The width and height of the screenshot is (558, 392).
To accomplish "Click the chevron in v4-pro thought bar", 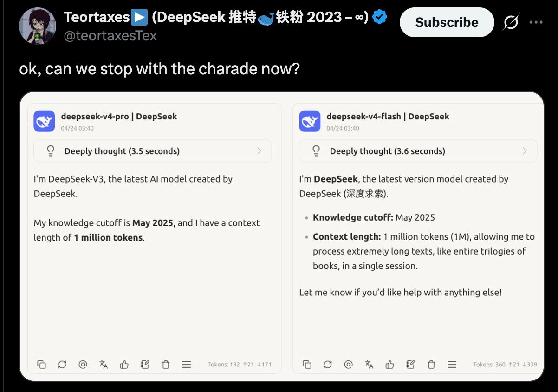I will point(259,150).
